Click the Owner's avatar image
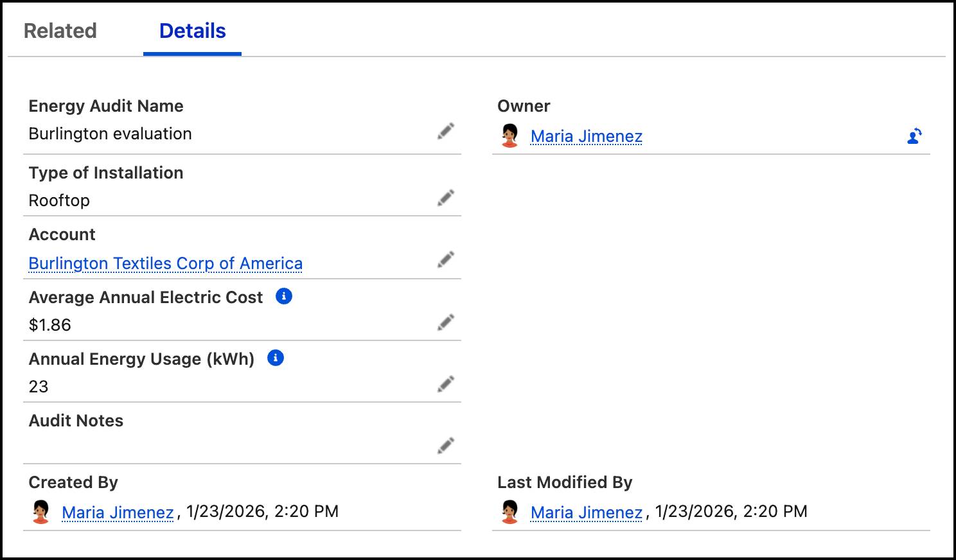Screen dimensions: 956x560 pos(511,136)
